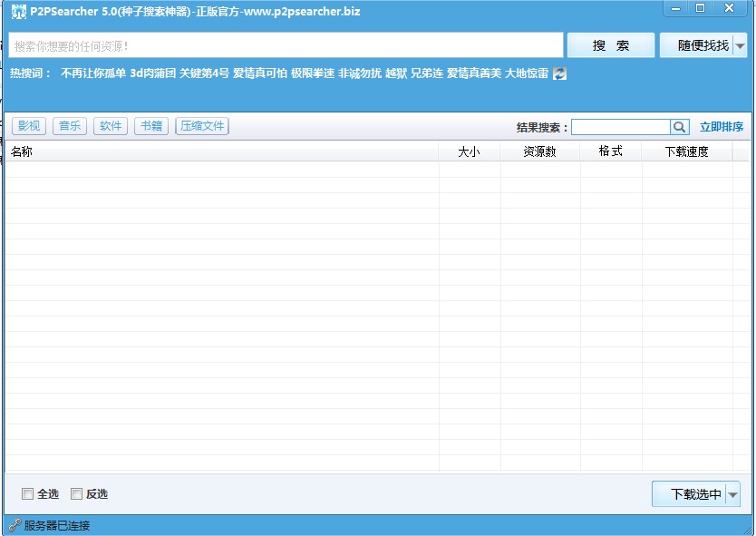
Task: Enable the 全选 checkbox
Action: click(28, 494)
